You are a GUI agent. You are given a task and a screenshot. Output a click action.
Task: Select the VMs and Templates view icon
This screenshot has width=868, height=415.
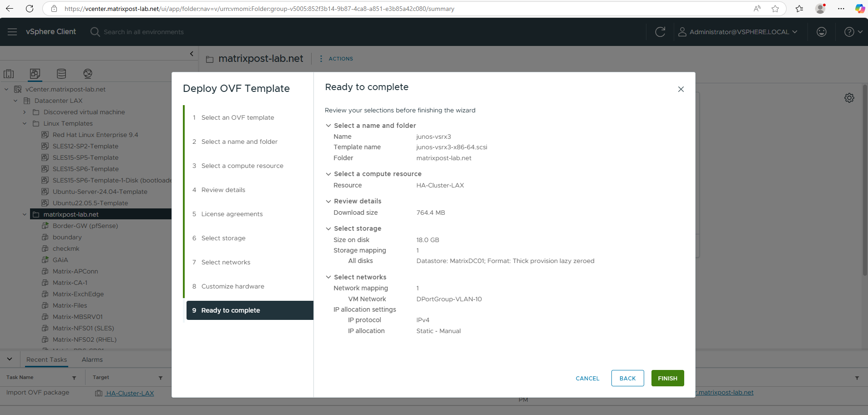tap(35, 74)
